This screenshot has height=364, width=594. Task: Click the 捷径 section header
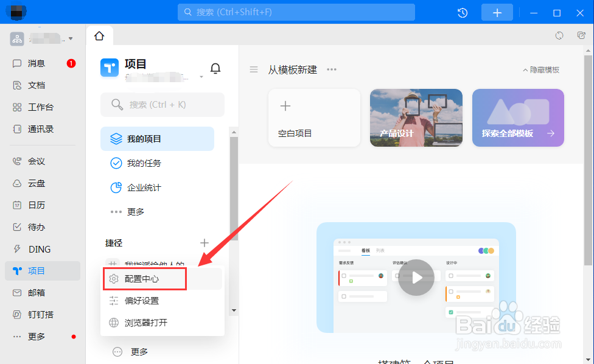[114, 243]
